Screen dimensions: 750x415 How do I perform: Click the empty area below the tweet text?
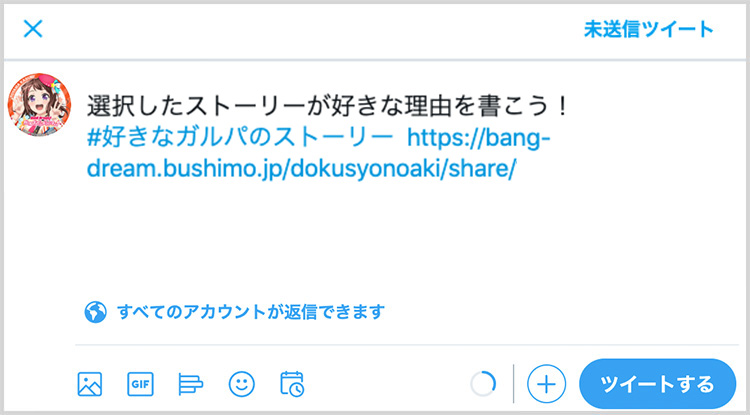coord(407,239)
